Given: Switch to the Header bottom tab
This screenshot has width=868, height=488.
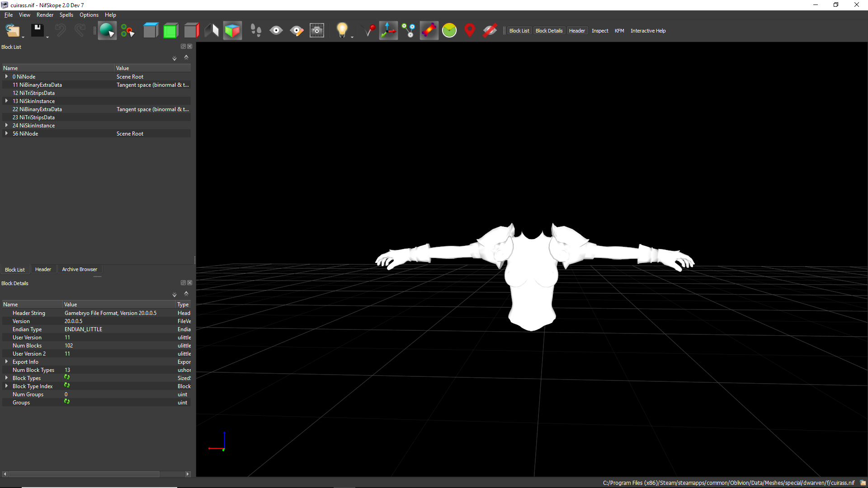Looking at the screenshot, I should [43, 269].
